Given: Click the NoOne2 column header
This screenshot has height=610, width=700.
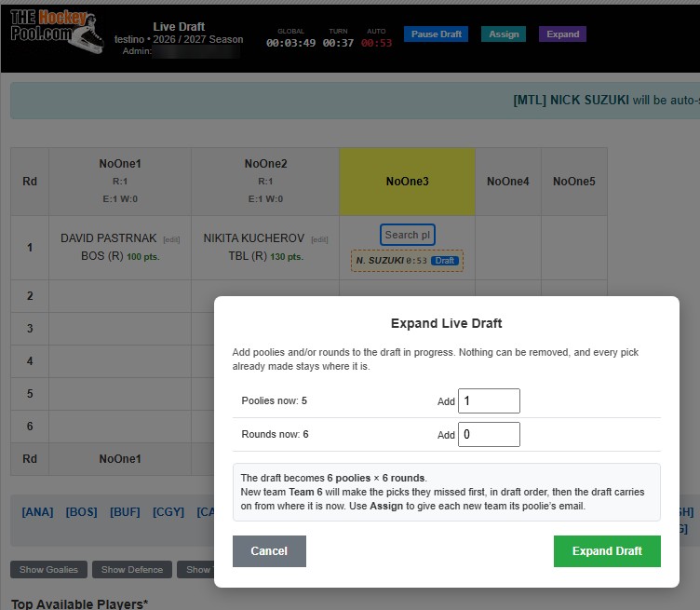Looking at the screenshot, I should pos(265,182).
